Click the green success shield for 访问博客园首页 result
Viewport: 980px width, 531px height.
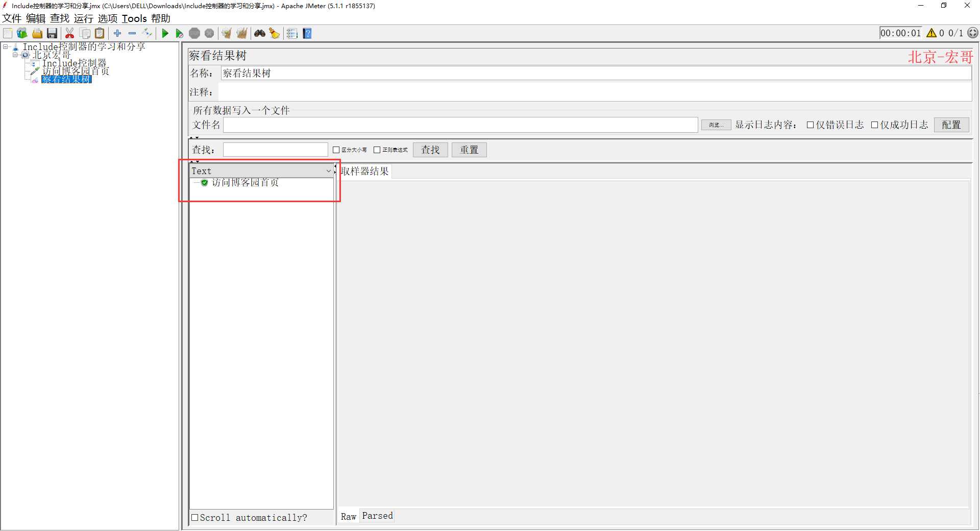[204, 182]
